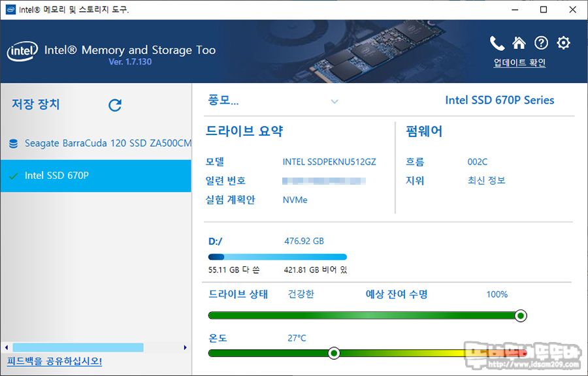Click the blurred serial number value
The height and width of the screenshot is (376, 588).
(324, 181)
